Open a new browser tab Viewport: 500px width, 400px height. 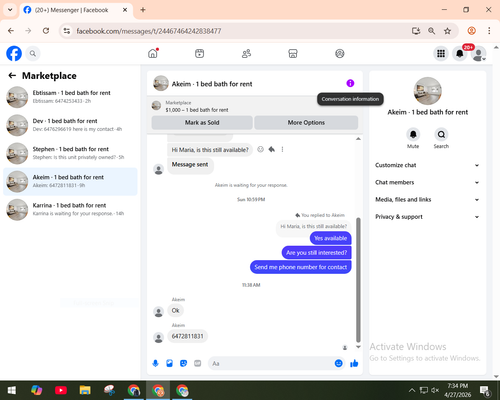pyautogui.click(x=143, y=10)
